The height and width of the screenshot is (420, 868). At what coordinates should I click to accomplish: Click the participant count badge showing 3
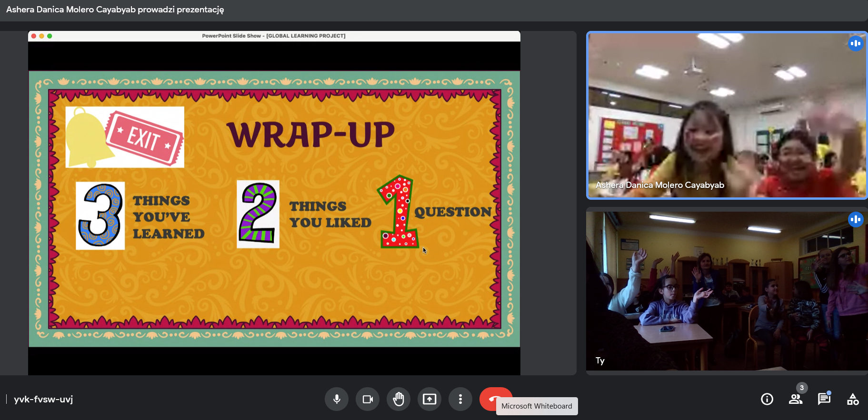[802, 388]
